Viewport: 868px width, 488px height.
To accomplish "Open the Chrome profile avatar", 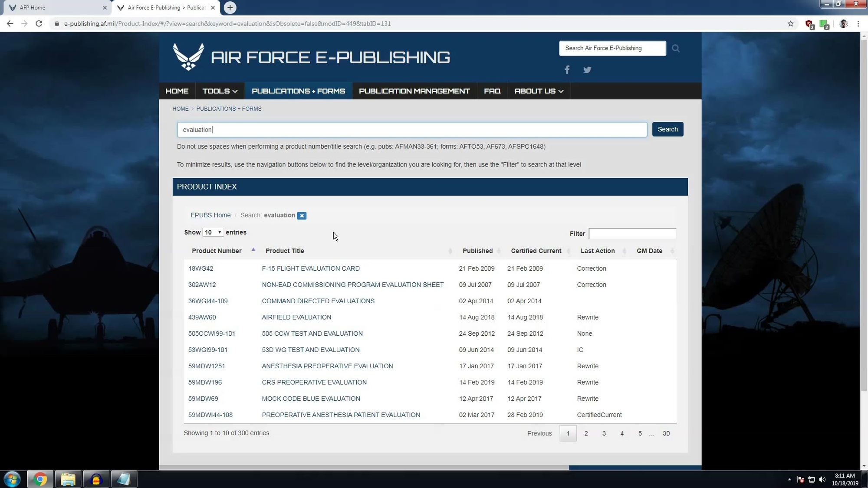I will click(843, 24).
